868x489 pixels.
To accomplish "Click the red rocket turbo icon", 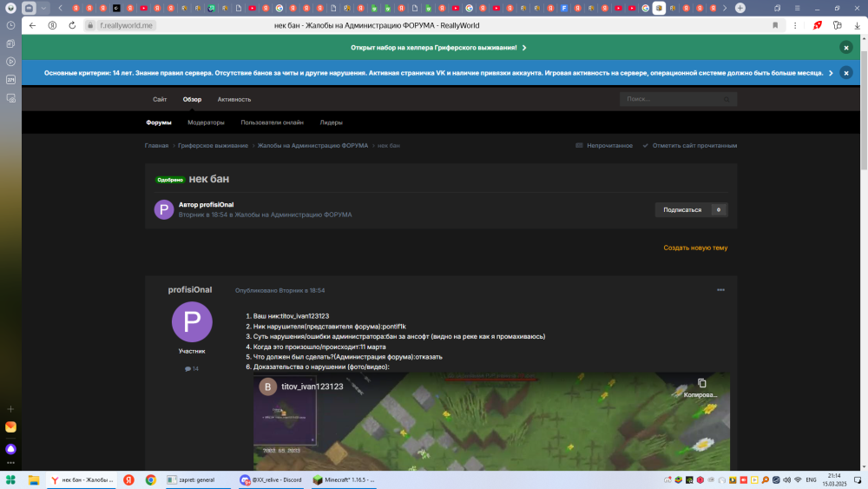I will (x=817, y=25).
